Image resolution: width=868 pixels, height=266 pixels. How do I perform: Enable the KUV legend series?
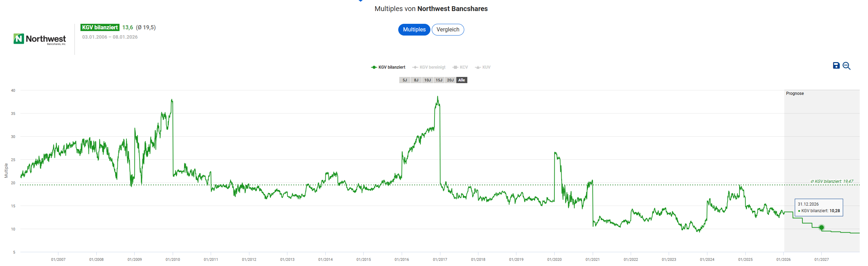[x=483, y=67]
